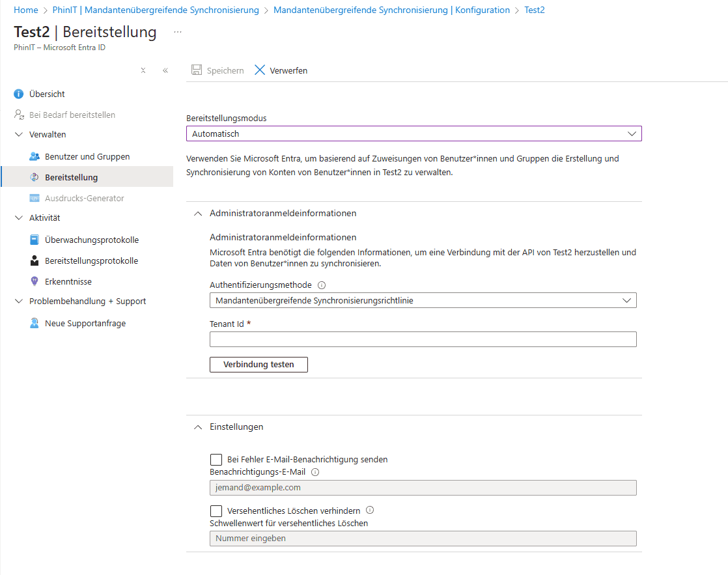
Task: Collapse the Verwalten menu group
Action: pyautogui.click(x=18, y=134)
